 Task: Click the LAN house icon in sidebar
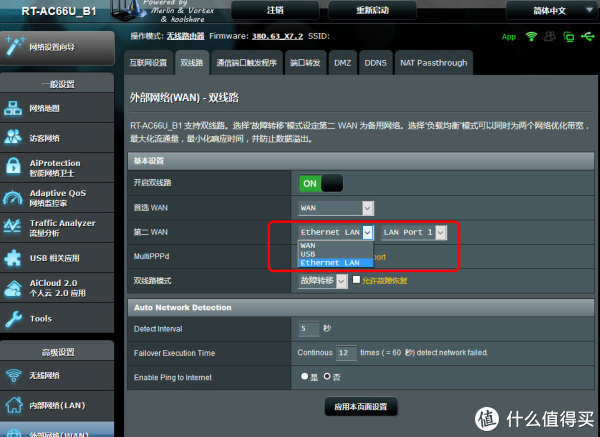tap(14, 405)
